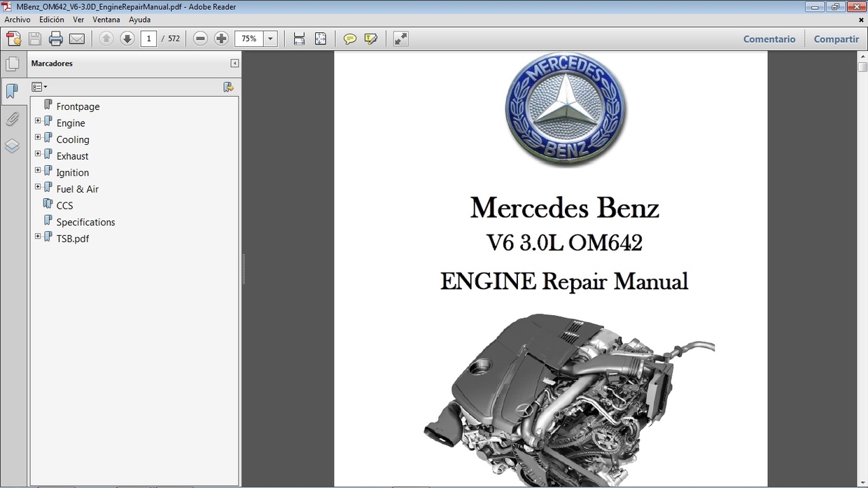The image size is (868, 488).
Task: Open the Comentario pane
Action: (x=769, y=39)
